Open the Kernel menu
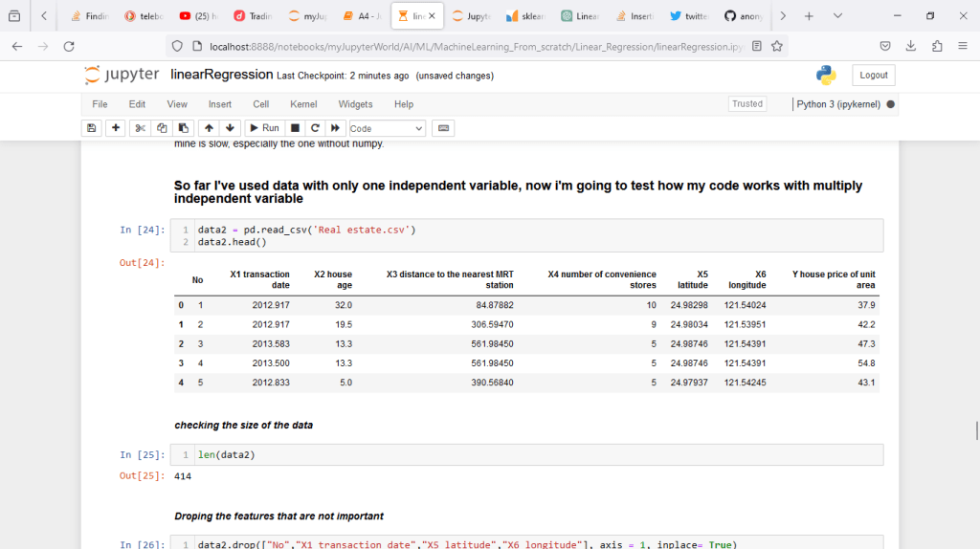Viewport: 980px width, 549px height. 303,104
